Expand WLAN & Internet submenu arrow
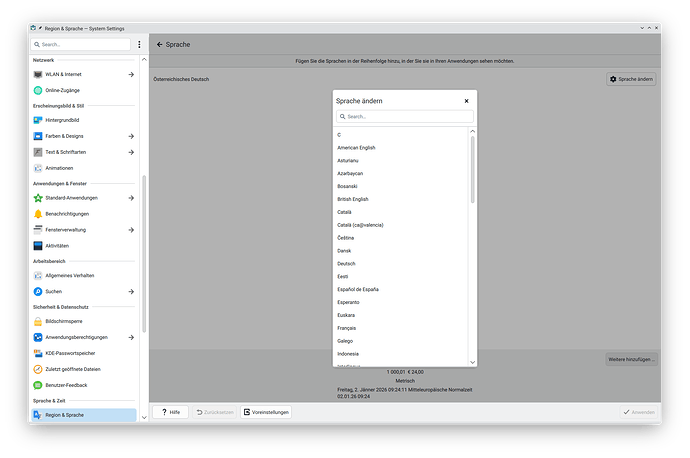The image size is (690, 458). point(131,74)
